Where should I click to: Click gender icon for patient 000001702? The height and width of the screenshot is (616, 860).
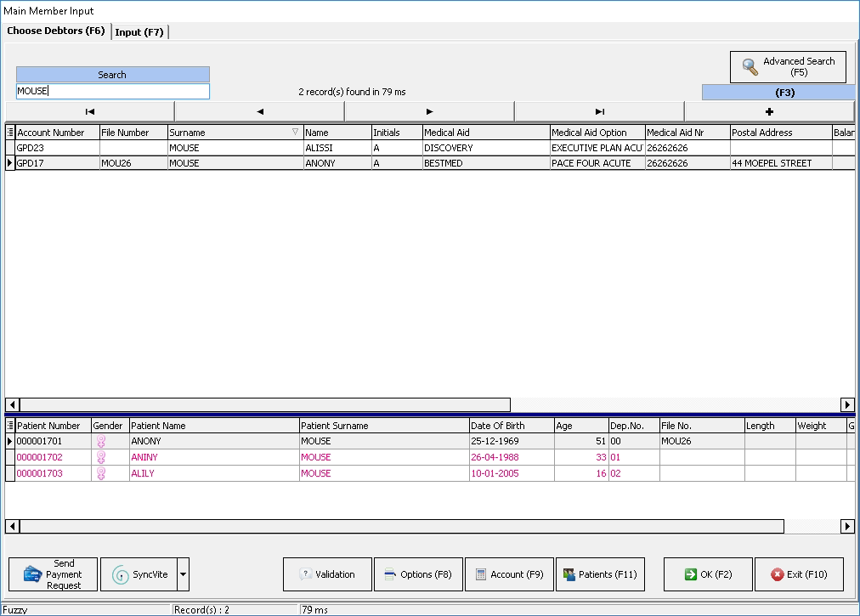click(101, 457)
